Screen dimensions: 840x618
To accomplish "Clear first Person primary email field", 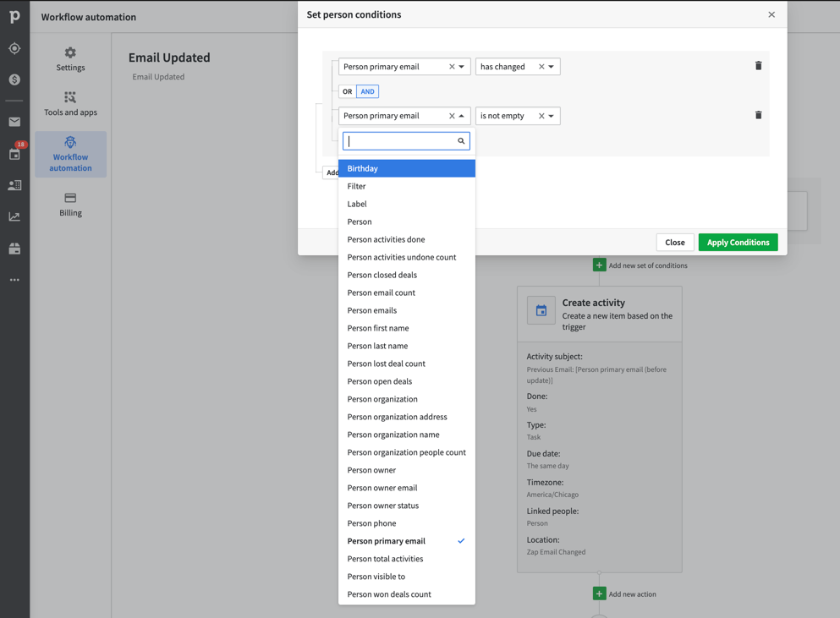I will (452, 67).
